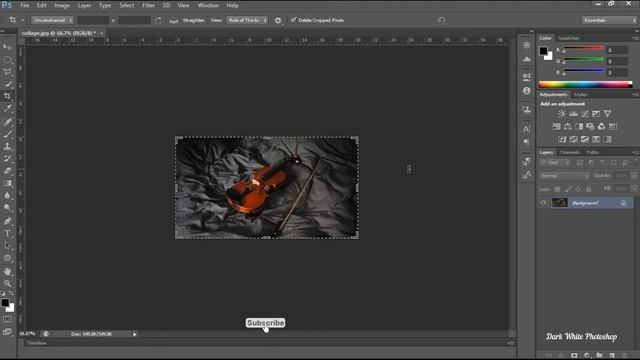Click the color spectrum ramp
The width and height of the screenshot is (640, 360).
tap(585, 84)
